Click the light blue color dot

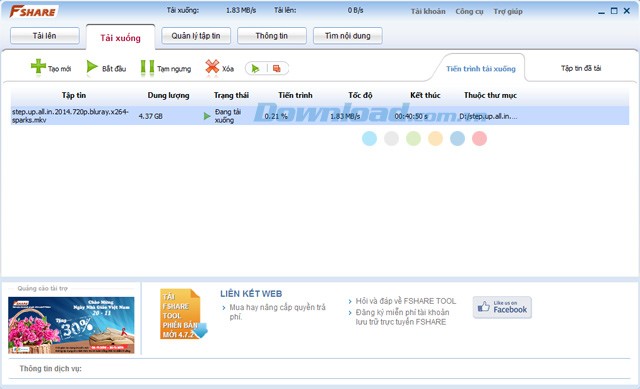[x=369, y=138]
